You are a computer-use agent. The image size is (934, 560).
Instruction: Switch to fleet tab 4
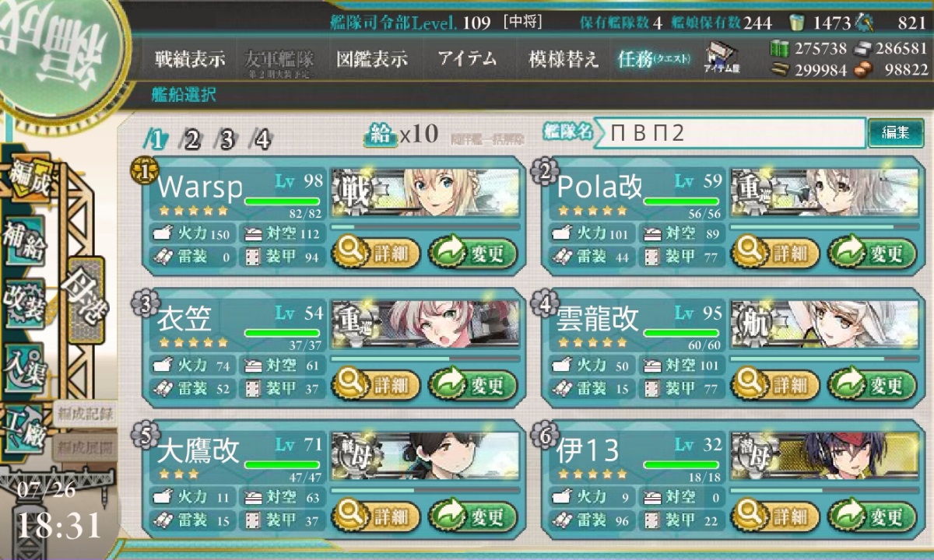[262, 140]
